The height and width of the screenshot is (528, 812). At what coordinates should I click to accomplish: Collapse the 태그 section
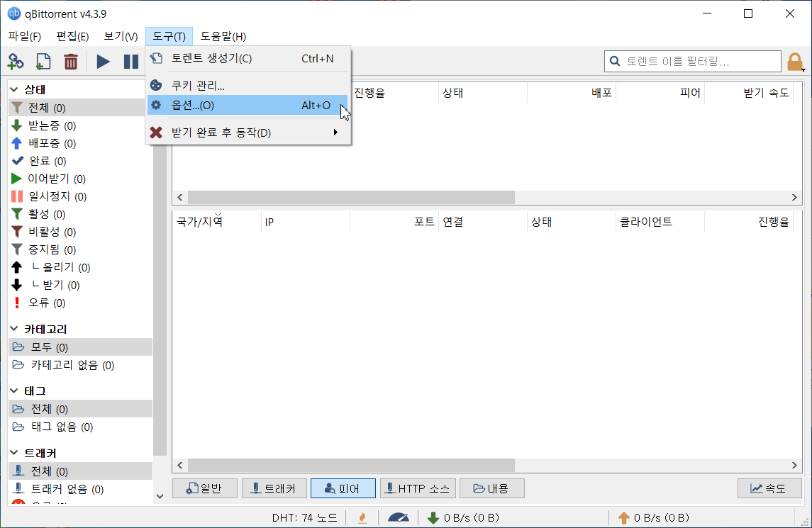(x=14, y=391)
